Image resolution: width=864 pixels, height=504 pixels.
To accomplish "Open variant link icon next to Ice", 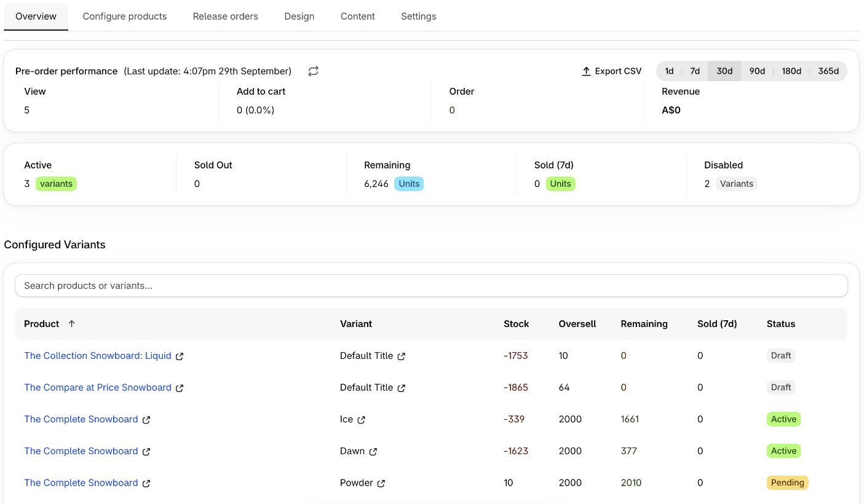I will click(x=362, y=420).
